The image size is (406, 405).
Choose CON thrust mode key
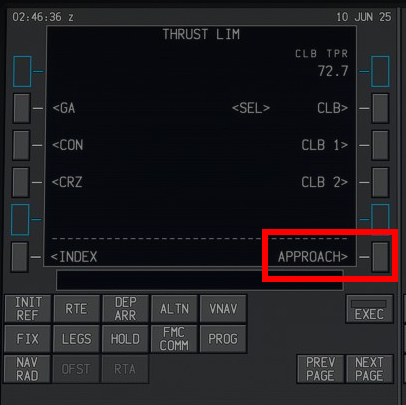21,145
